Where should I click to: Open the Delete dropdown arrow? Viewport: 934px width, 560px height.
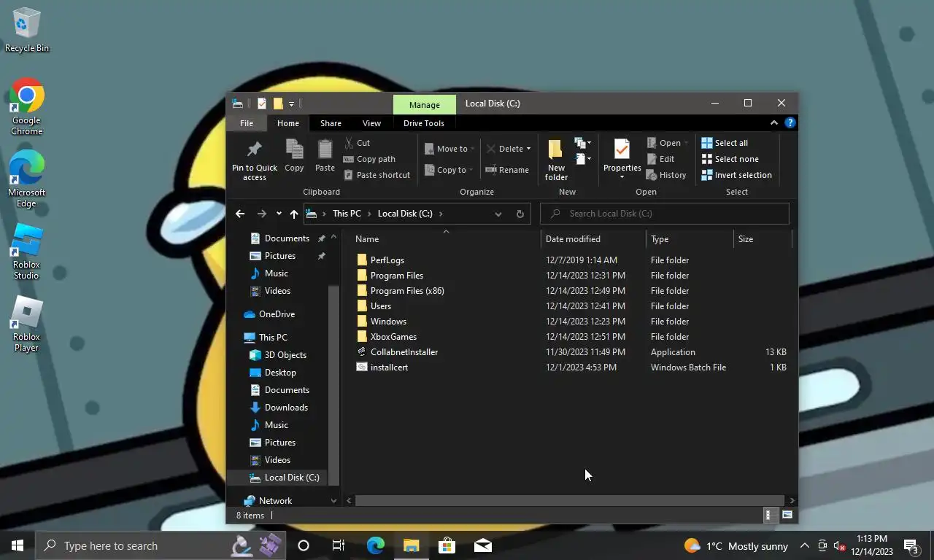pyautogui.click(x=528, y=149)
